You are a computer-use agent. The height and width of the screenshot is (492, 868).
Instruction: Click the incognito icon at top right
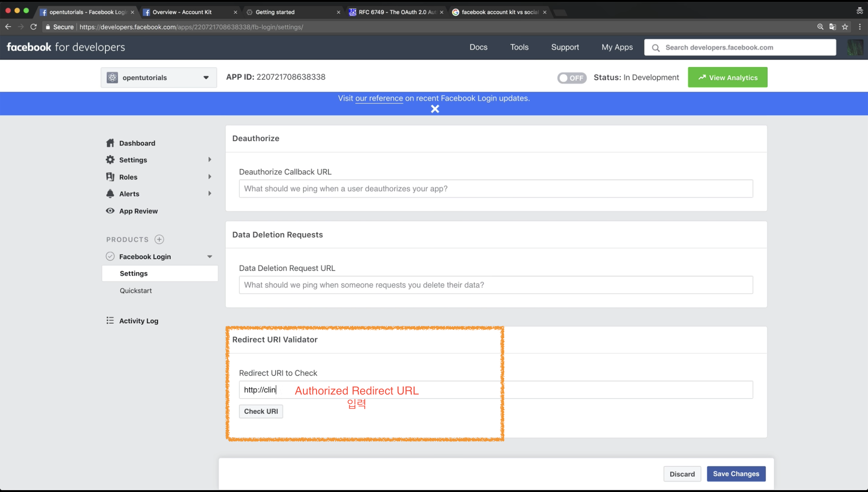pos(860,11)
